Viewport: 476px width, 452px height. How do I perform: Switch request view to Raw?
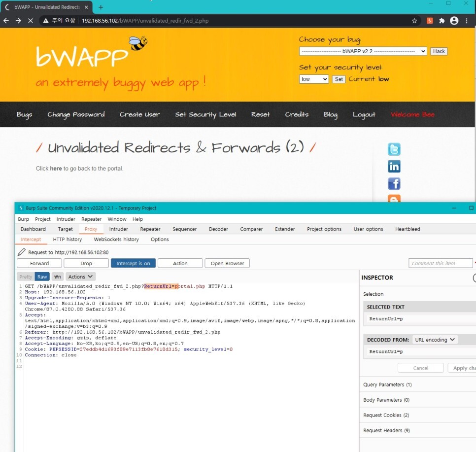point(42,277)
